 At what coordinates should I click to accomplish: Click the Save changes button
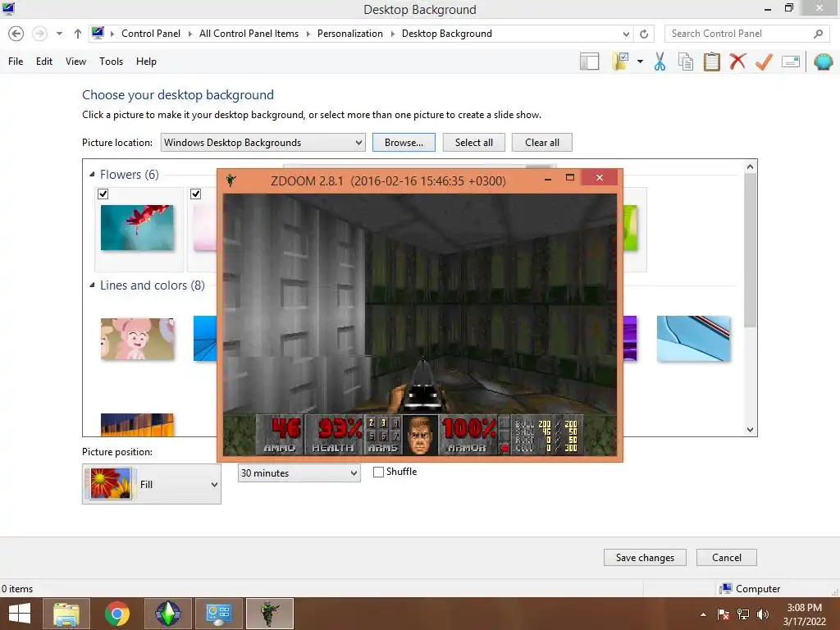click(x=645, y=558)
